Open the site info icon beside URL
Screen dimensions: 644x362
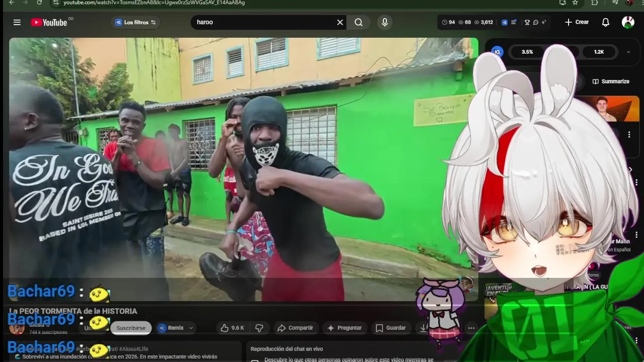pyautogui.click(x=57, y=3)
